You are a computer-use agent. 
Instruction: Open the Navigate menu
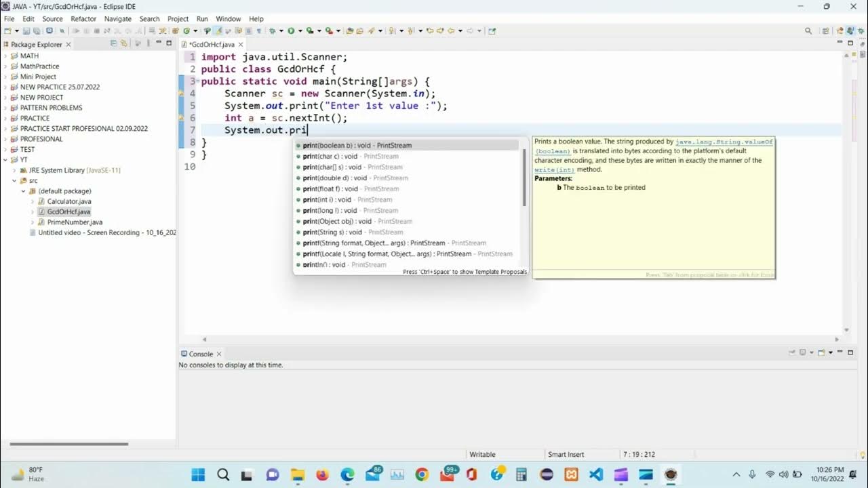click(x=118, y=19)
